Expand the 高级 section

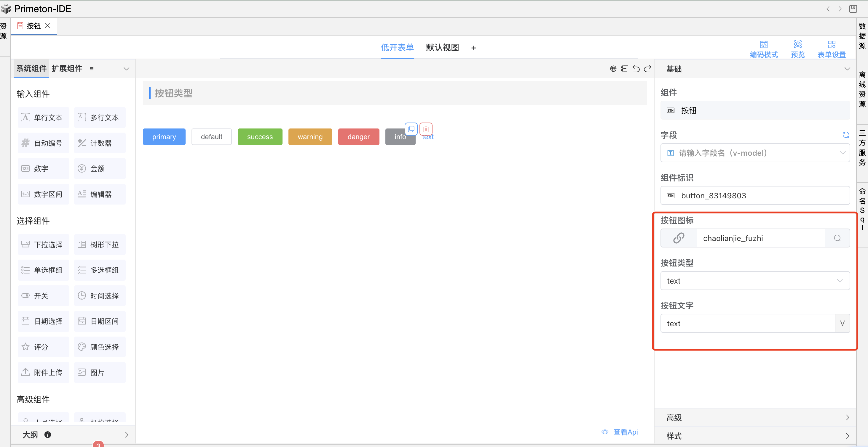click(x=755, y=418)
